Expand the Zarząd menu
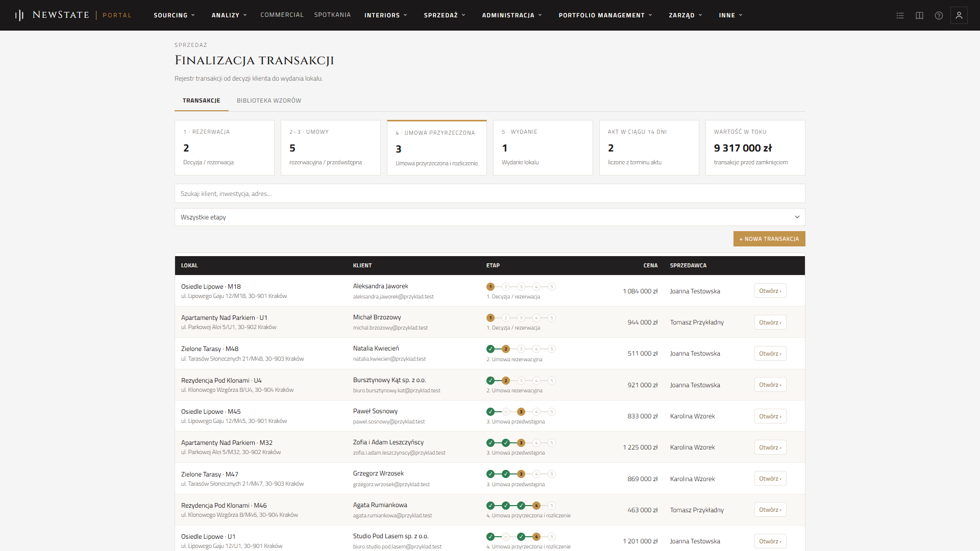Viewport: 980px width, 551px height. click(685, 15)
